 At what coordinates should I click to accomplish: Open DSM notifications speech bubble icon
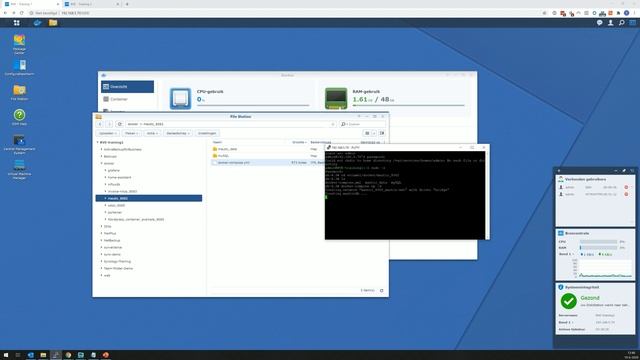coord(599,23)
